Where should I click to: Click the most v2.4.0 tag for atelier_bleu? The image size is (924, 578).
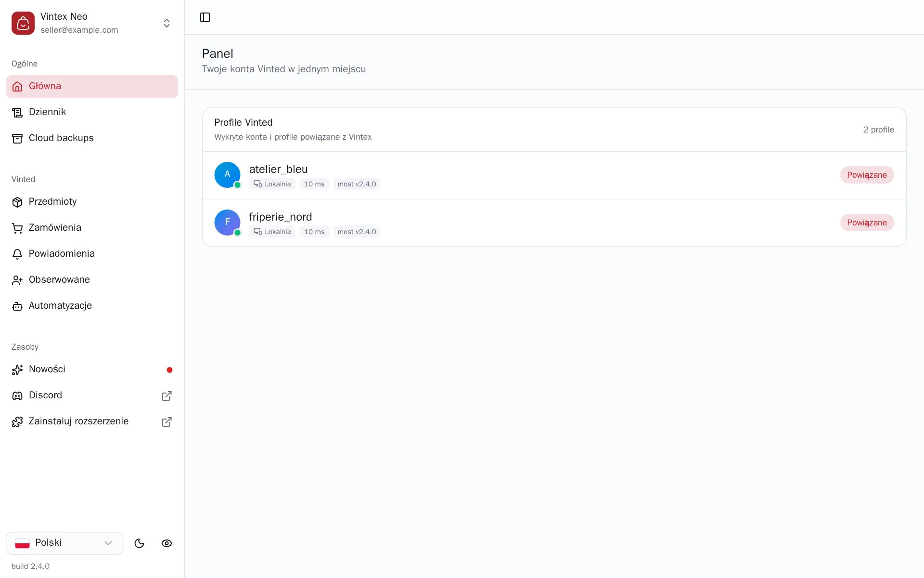[x=357, y=184]
